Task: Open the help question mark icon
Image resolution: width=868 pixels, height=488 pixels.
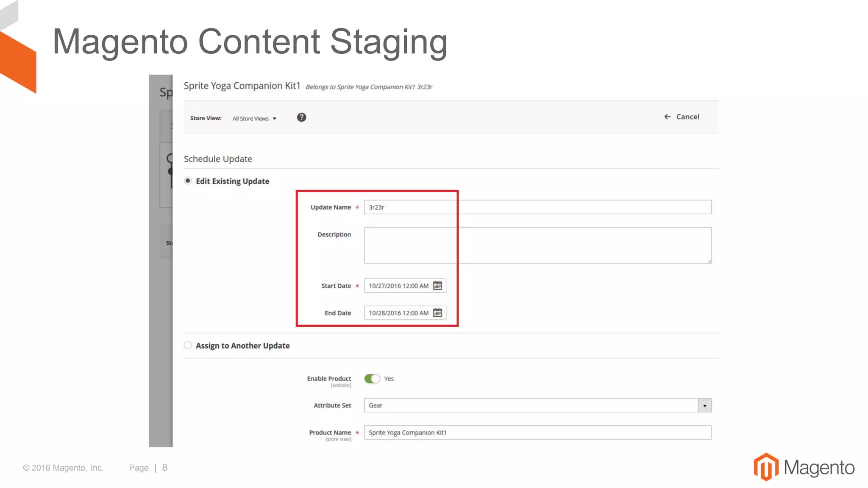Action: [x=301, y=117]
